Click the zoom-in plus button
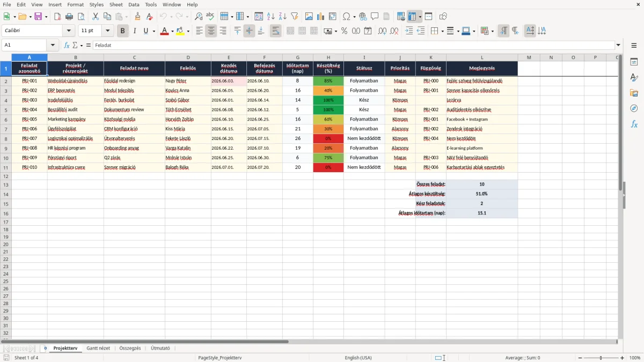This screenshot has height=362, width=644. pyautogui.click(x=623, y=358)
